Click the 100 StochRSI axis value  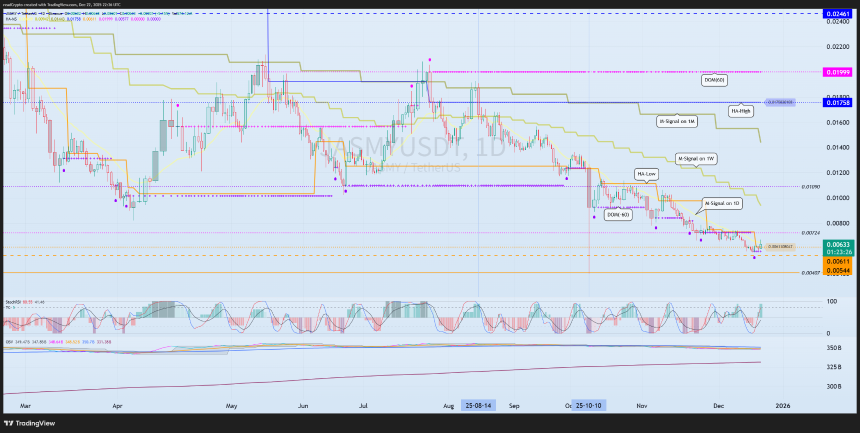pyautogui.click(x=831, y=302)
